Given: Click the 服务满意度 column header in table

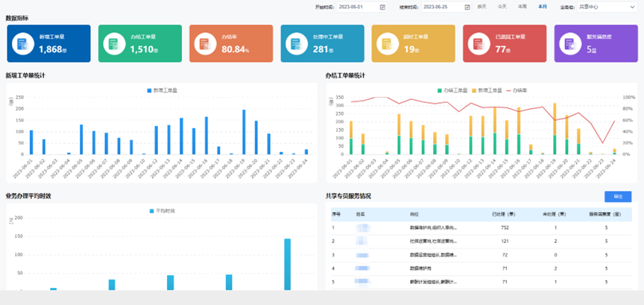Looking at the screenshot, I should coord(604,214).
